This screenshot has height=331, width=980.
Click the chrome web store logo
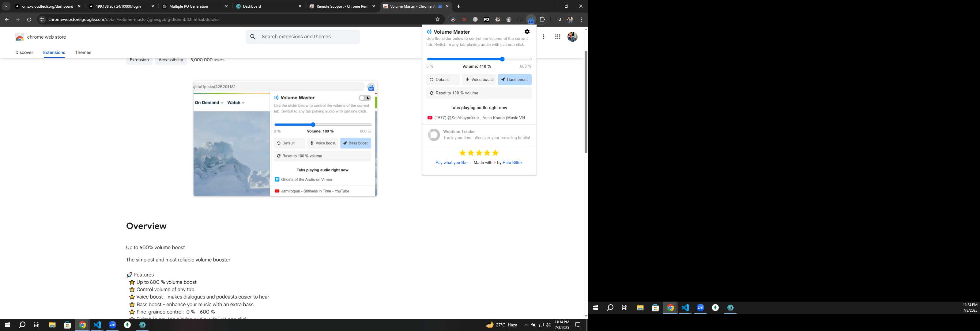point(41,37)
